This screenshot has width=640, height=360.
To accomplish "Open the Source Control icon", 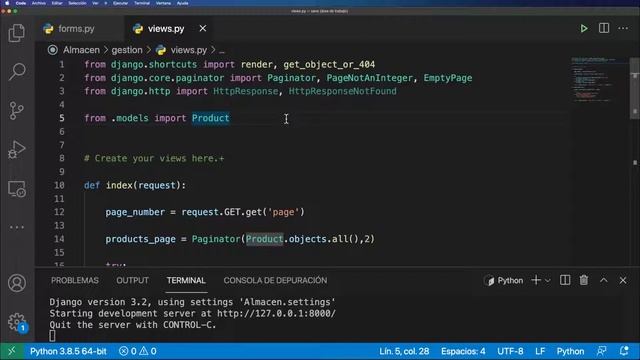I will tap(17, 111).
